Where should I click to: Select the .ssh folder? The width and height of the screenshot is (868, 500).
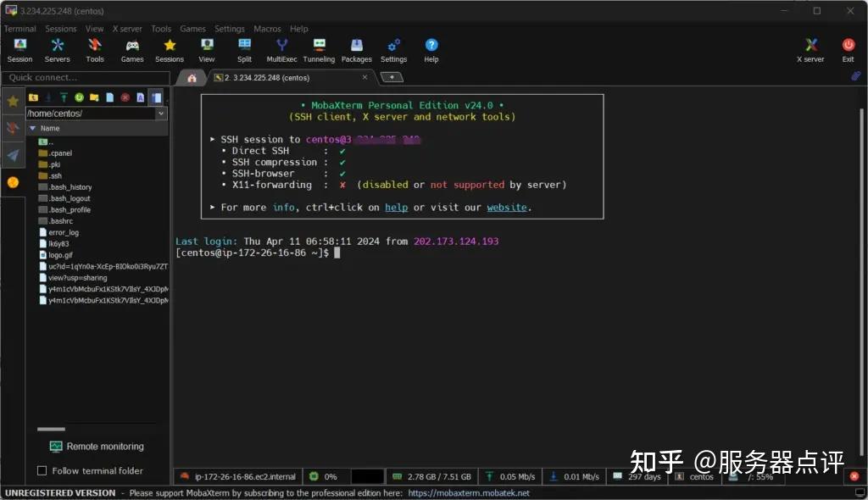coord(50,176)
